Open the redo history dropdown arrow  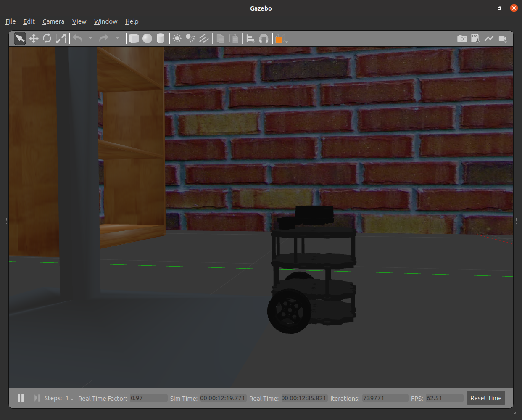click(x=117, y=39)
